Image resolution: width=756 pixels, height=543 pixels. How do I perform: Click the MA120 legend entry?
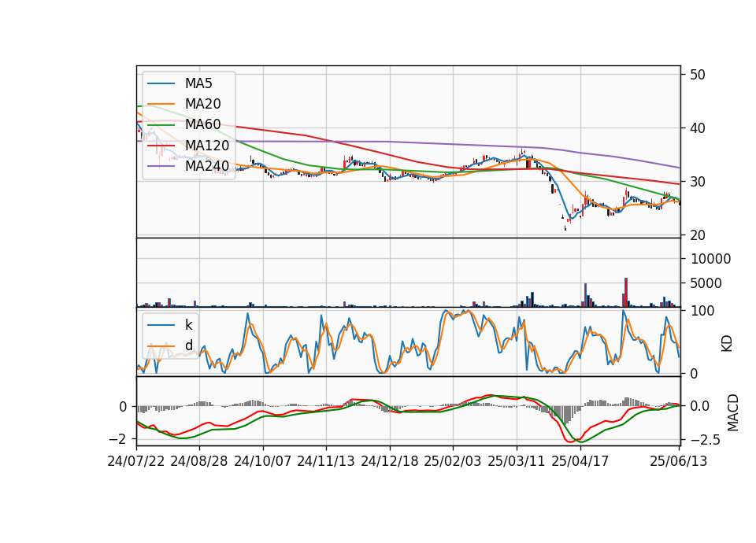click(x=188, y=145)
